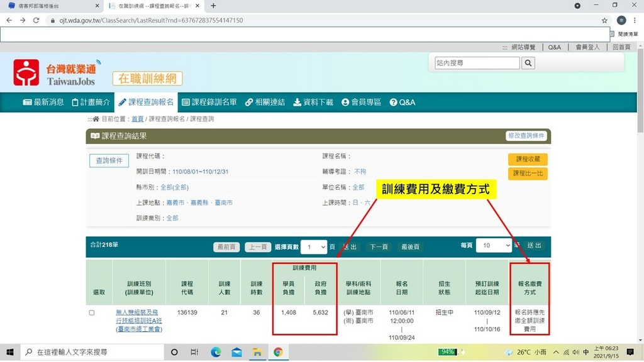644x362 pixels.
Task: Click the browser address bar URL
Action: coord(151,20)
